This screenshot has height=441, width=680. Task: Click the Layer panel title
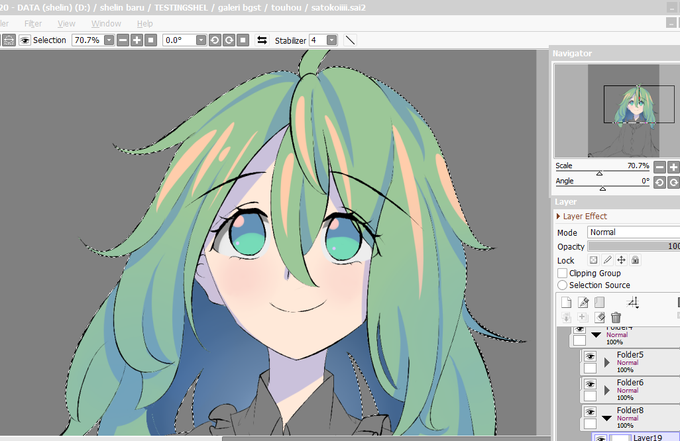coord(566,202)
